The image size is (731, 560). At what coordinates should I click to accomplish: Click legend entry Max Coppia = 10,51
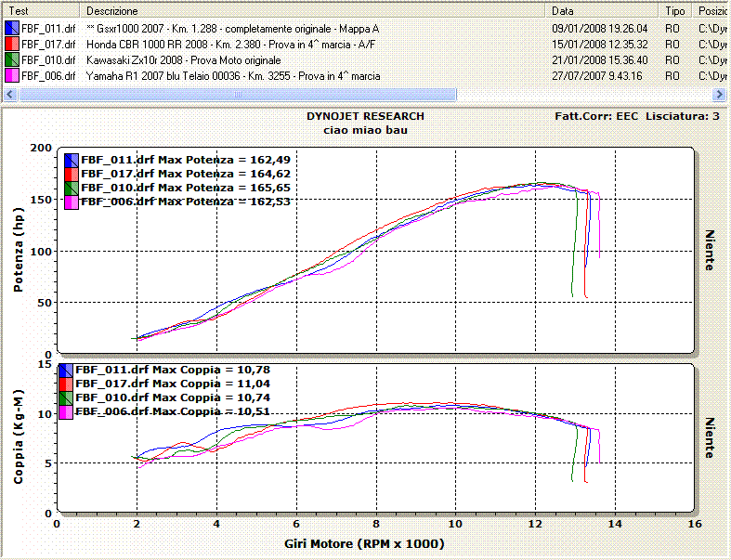point(173,411)
